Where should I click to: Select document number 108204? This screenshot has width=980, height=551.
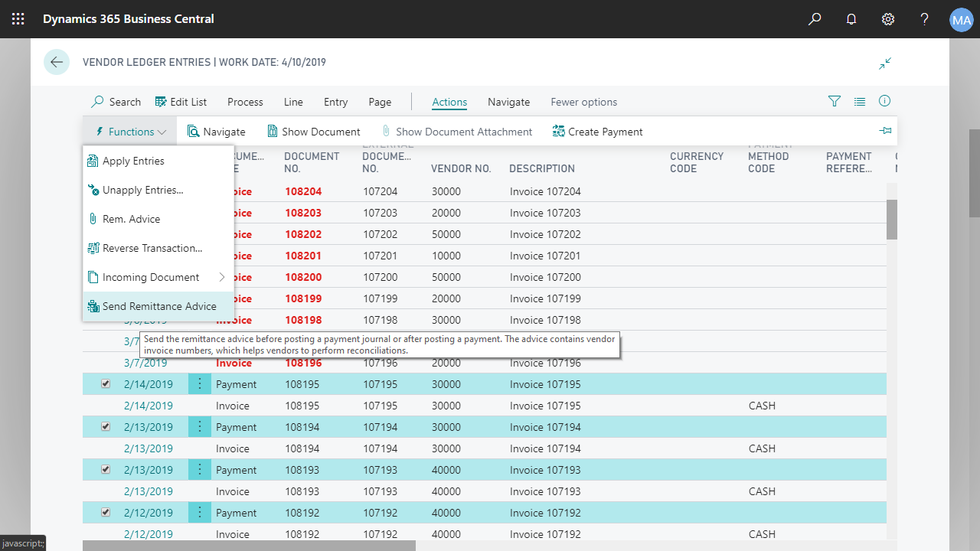click(x=303, y=191)
